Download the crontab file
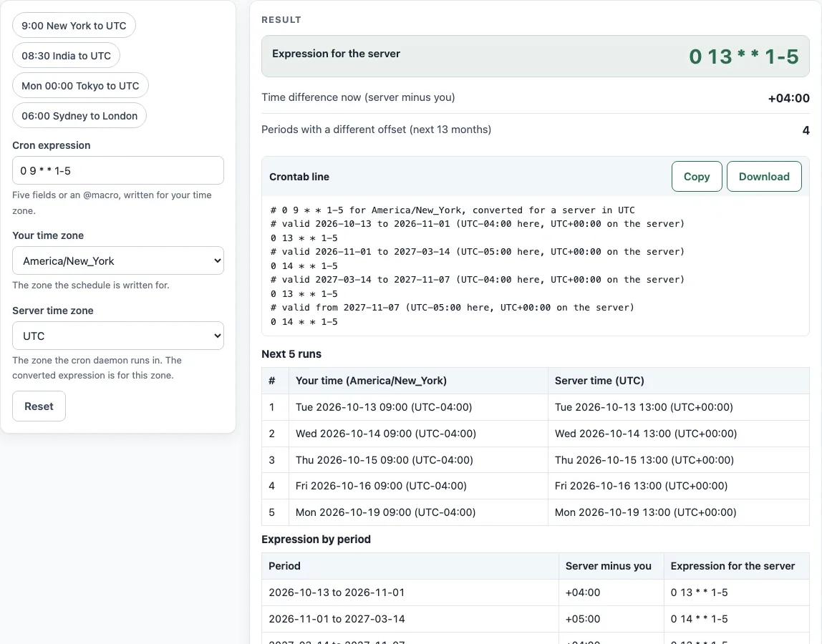822x644 pixels. (x=764, y=177)
